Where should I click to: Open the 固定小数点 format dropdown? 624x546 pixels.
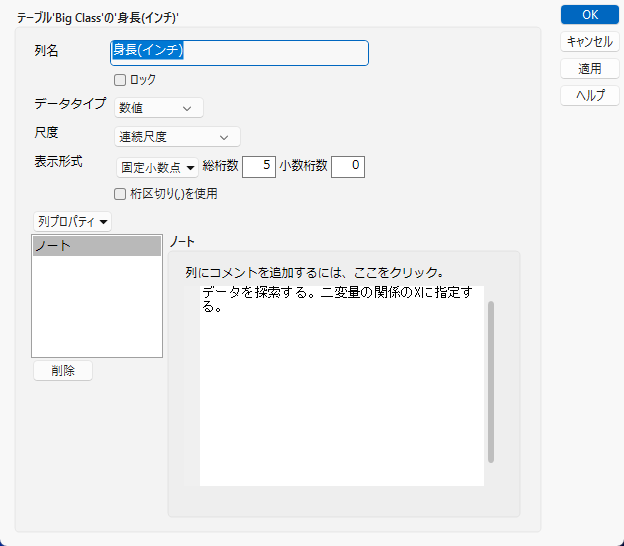157,167
